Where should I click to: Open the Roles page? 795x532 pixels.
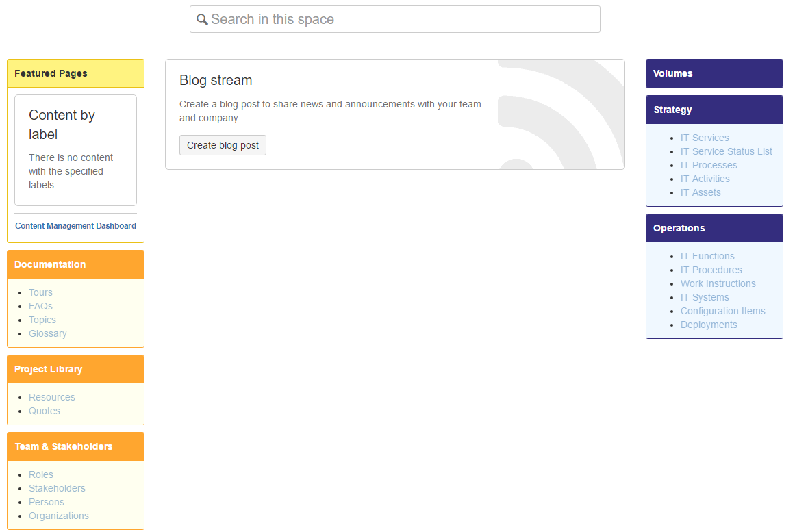[x=40, y=474]
